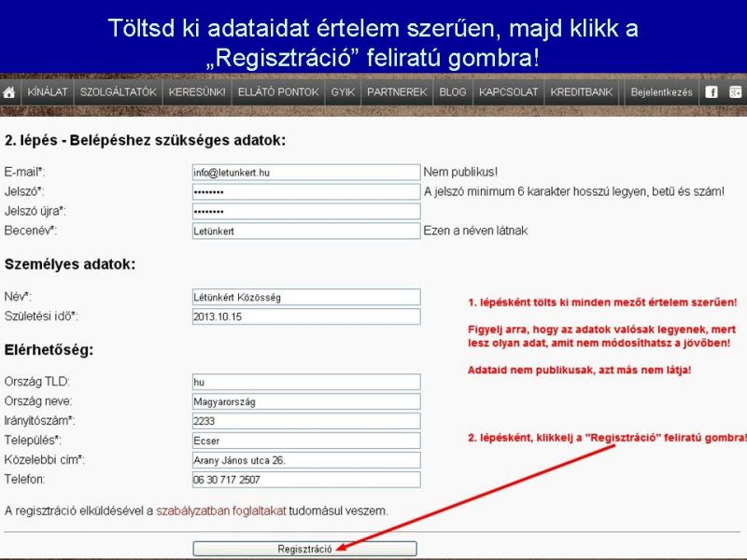Click into the Település field
747x560 pixels.
tap(306, 441)
